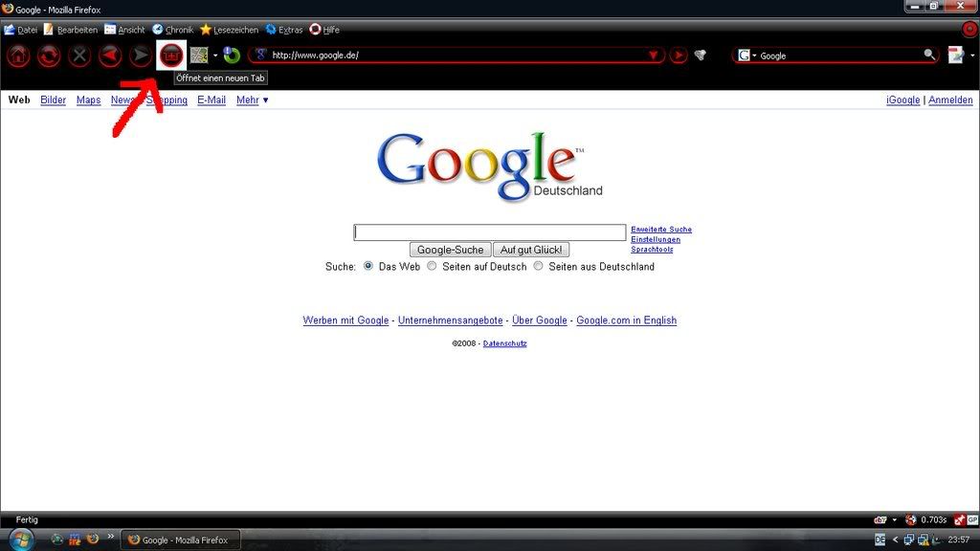980x551 pixels.
Task: Go to the Home page toolbar icon
Action: pos(18,55)
